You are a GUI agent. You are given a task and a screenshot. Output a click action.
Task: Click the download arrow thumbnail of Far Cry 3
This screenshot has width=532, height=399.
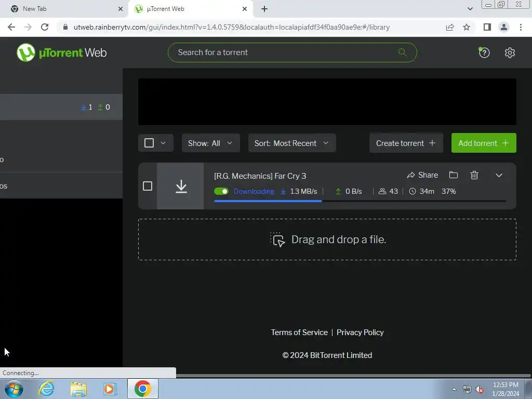point(180,186)
